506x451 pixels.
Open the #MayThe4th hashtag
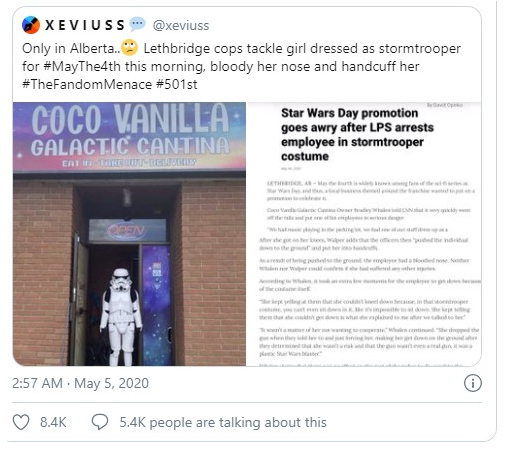(82, 66)
